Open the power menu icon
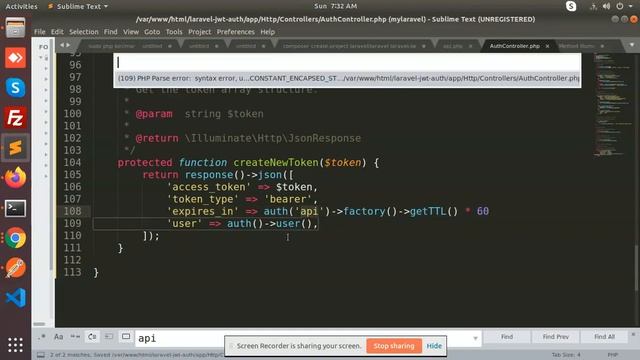 620,6
